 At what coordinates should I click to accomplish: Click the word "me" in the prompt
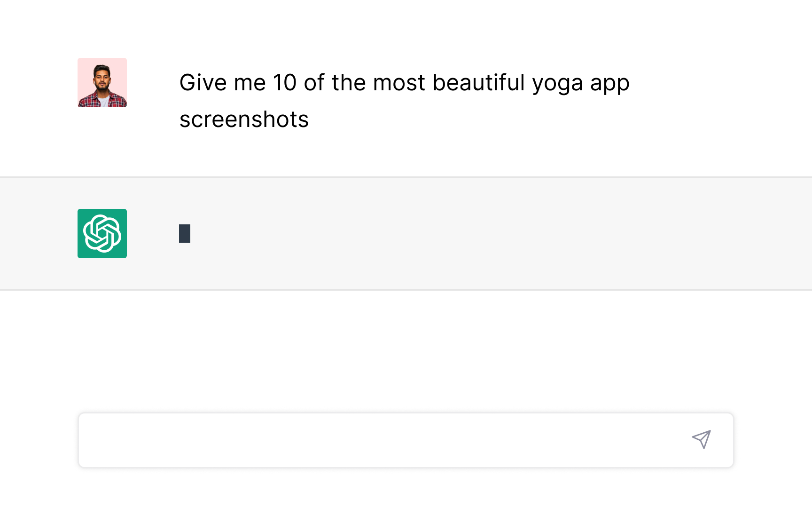tap(250, 83)
